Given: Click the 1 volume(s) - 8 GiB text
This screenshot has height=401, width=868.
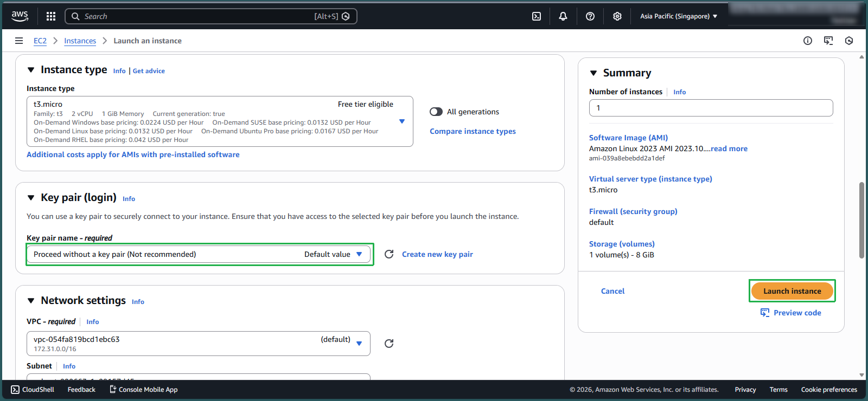Looking at the screenshot, I should click(x=622, y=255).
